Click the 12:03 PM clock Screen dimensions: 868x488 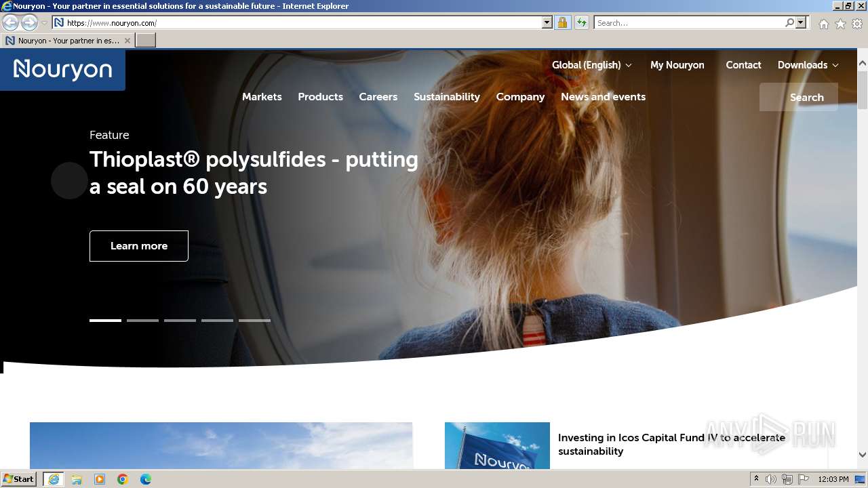[x=833, y=479]
